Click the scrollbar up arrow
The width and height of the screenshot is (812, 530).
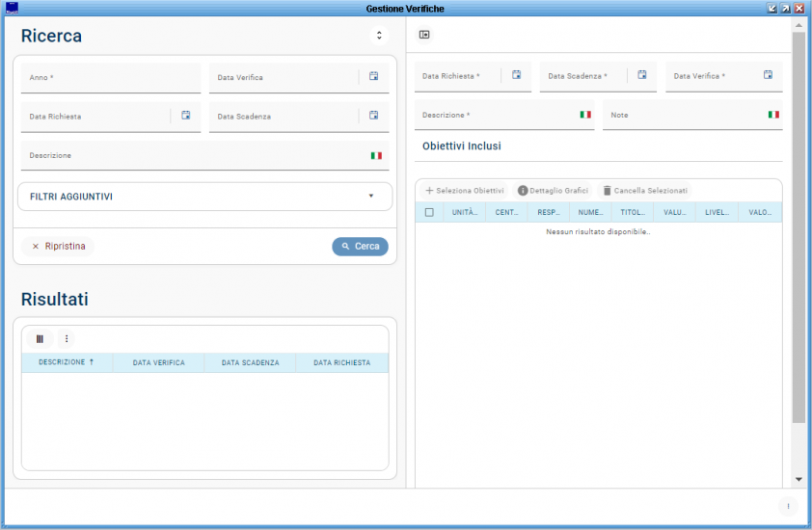798,25
